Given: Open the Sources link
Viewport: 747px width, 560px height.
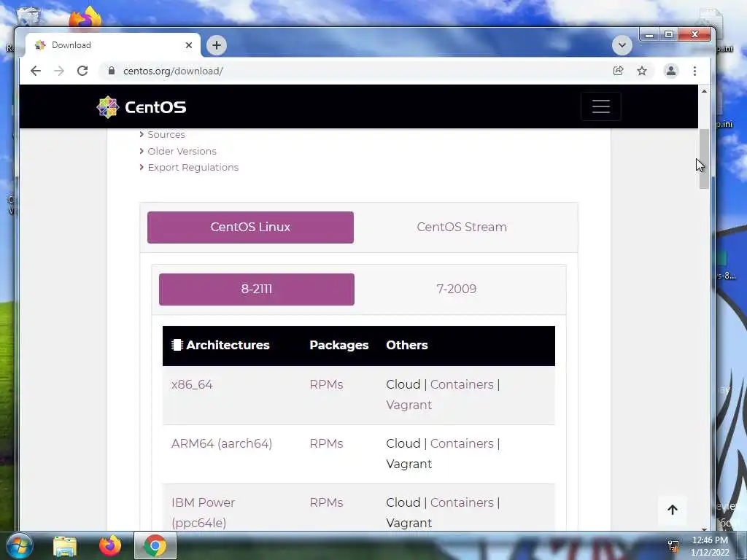Looking at the screenshot, I should (x=166, y=135).
